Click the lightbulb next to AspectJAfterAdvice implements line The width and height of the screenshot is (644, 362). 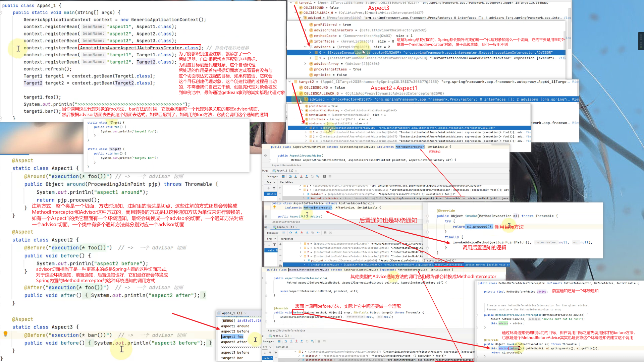coord(274,207)
